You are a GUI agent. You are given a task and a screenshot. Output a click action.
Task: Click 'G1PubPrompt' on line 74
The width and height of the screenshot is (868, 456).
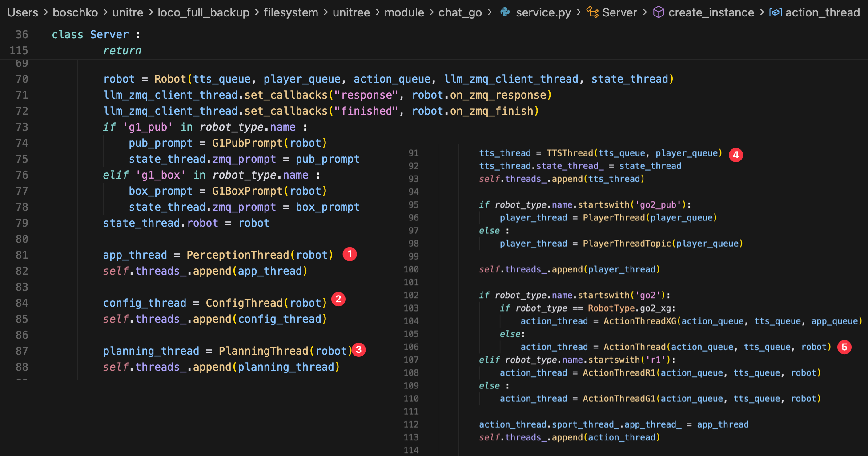[x=247, y=143]
